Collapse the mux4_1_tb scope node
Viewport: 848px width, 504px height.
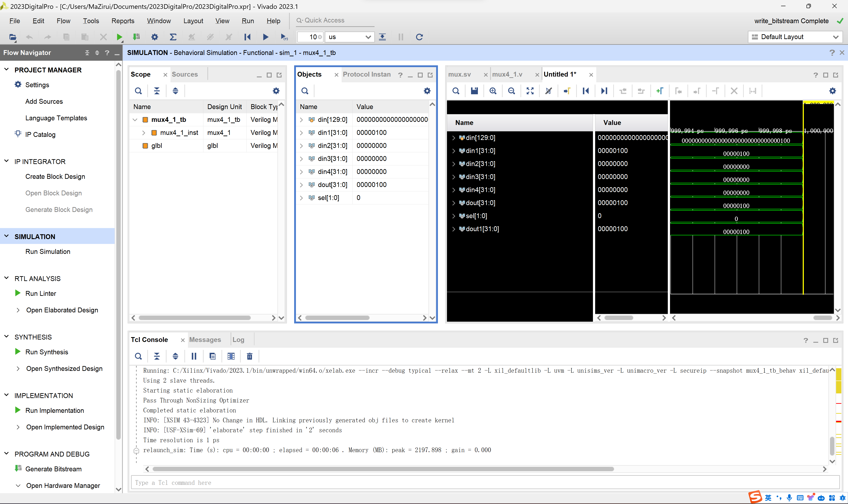pos(135,120)
